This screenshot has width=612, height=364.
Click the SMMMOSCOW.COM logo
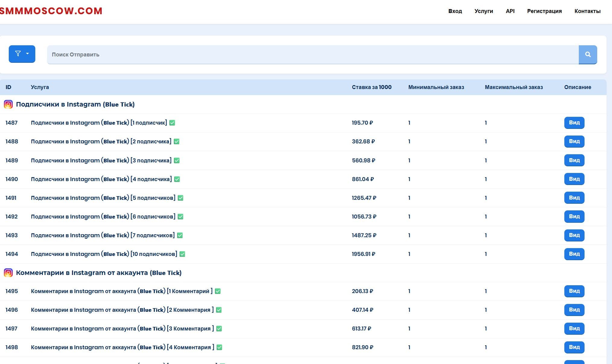click(x=51, y=11)
